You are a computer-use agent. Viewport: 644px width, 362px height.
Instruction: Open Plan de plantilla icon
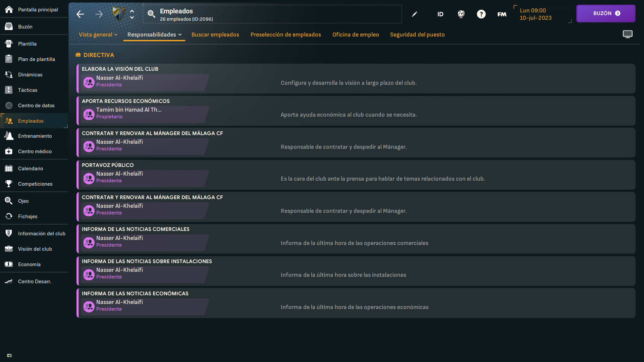[x=9, y=59]
